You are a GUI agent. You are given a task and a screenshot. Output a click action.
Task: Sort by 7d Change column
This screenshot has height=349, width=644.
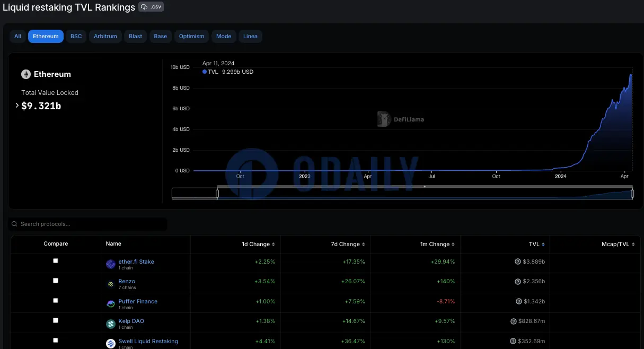point(348,244)
